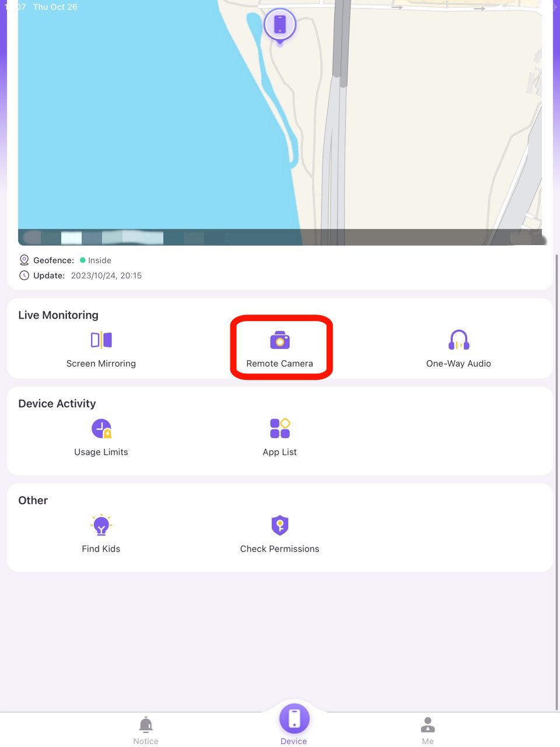Switch to the Notice tab
Image resolution: width=560 pixels, height=747 pixels.
click(x=146, y=729)
